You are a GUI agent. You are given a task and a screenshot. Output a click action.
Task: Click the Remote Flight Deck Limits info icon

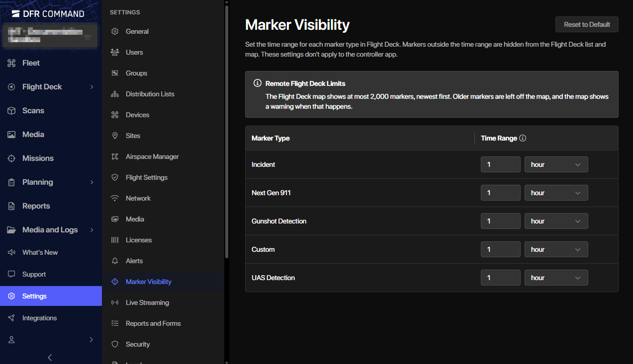(258, 83)
